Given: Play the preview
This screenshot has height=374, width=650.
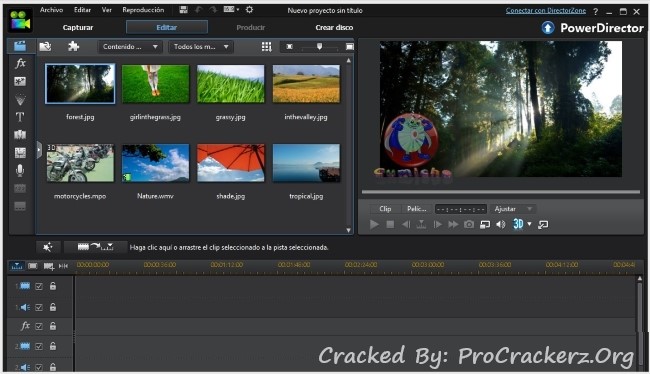Looking at the screenshot, I should pyautogui.click(x=374, y=224).
